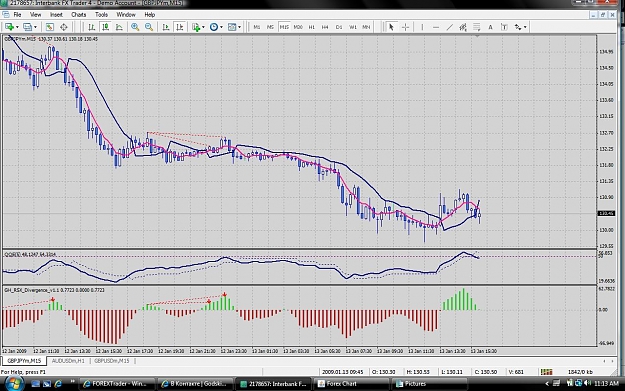Open the View menu
Screen dimensions: 625x391
[x=35, y=14]
